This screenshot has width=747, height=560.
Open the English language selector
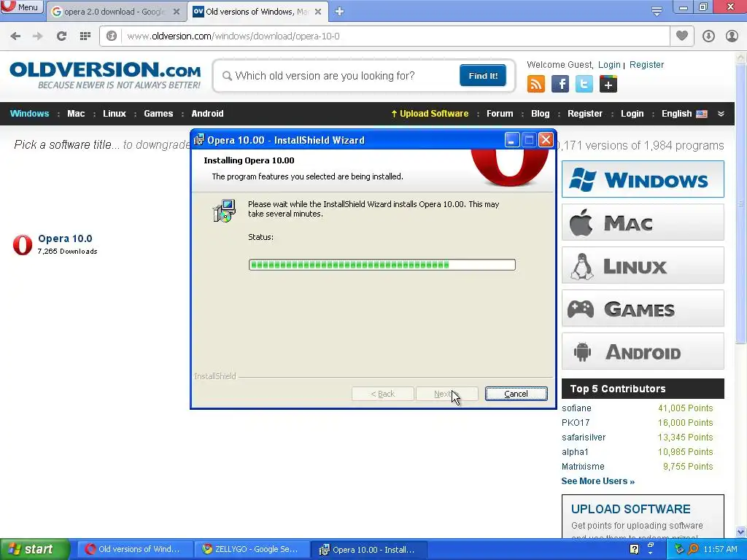(684, 113)
